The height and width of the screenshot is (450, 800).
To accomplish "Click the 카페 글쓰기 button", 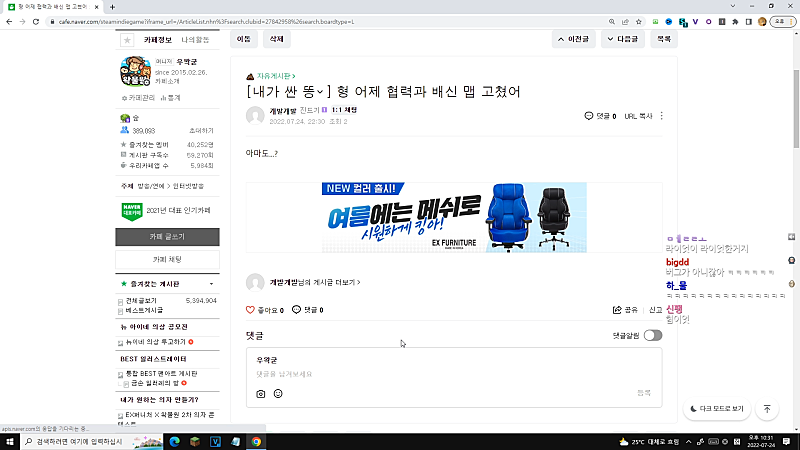I will point(167,237).
